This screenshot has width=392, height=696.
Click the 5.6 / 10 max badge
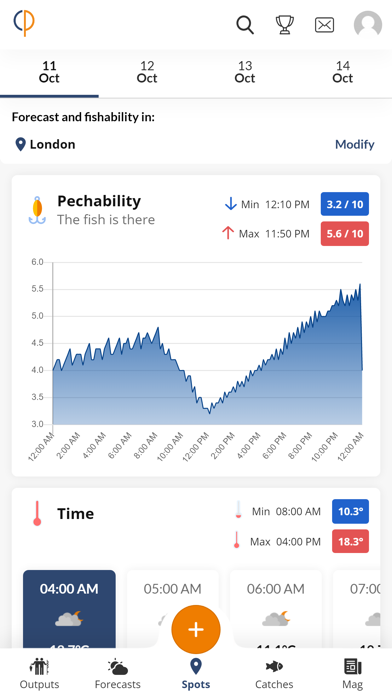tap(344, 233)
